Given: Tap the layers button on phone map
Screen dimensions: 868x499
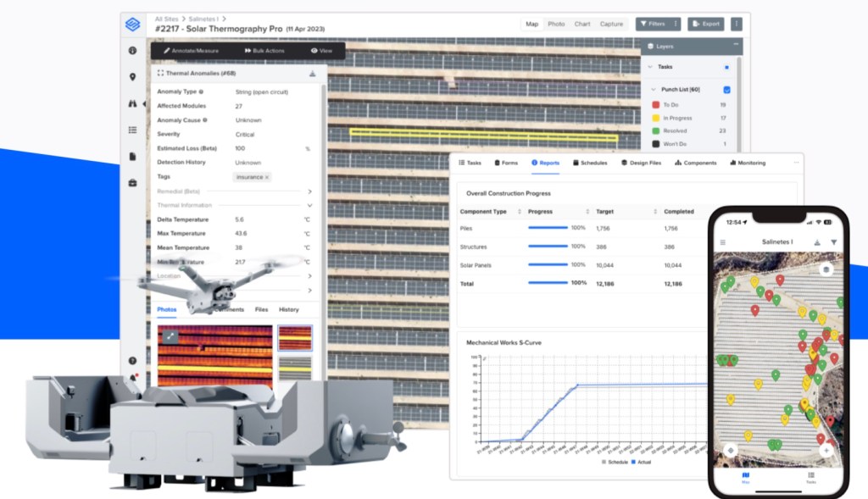Looking at the screenshot, I should [x=826, y=270].
